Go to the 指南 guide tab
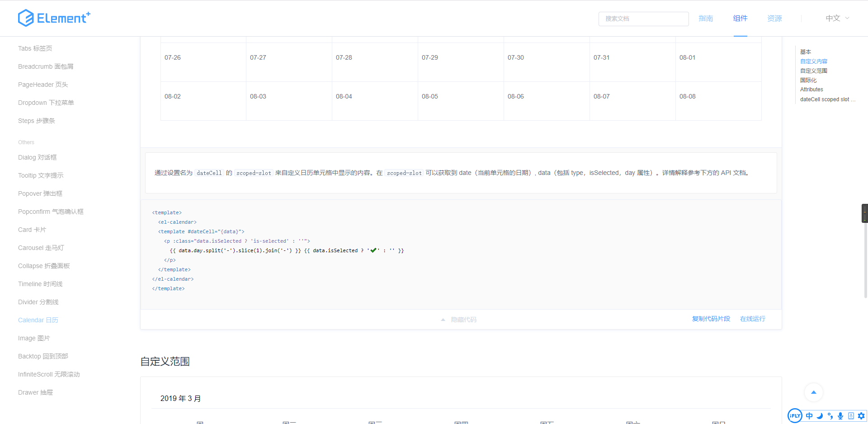868x424 pixels. click(x=706, y=19)
